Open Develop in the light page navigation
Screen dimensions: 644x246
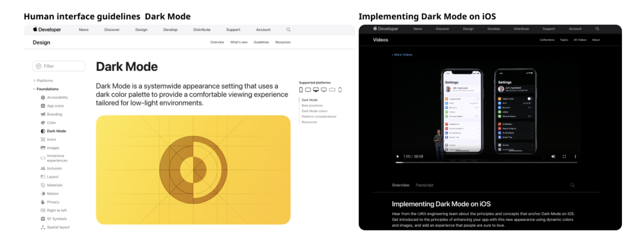[x=170, y=29]
